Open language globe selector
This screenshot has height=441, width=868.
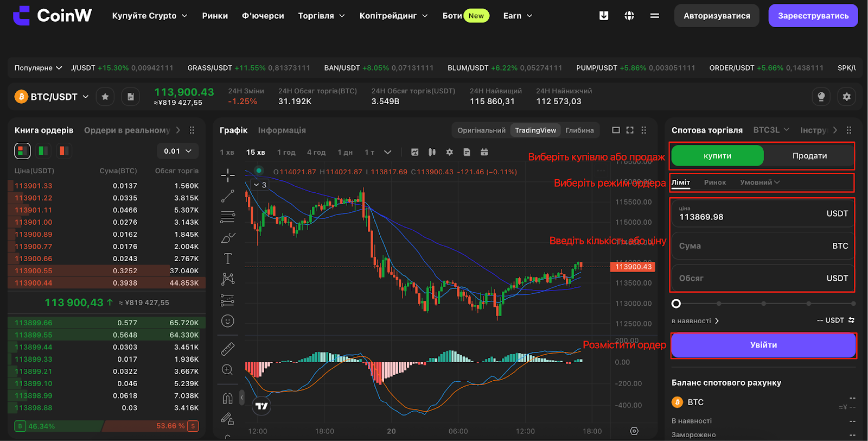[629, 16]
